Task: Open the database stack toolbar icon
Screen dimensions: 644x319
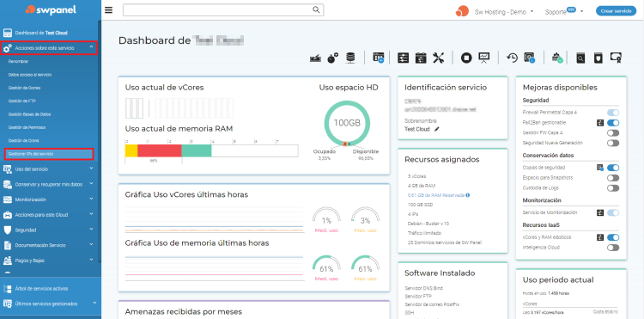Action: (x=350, y=58)
